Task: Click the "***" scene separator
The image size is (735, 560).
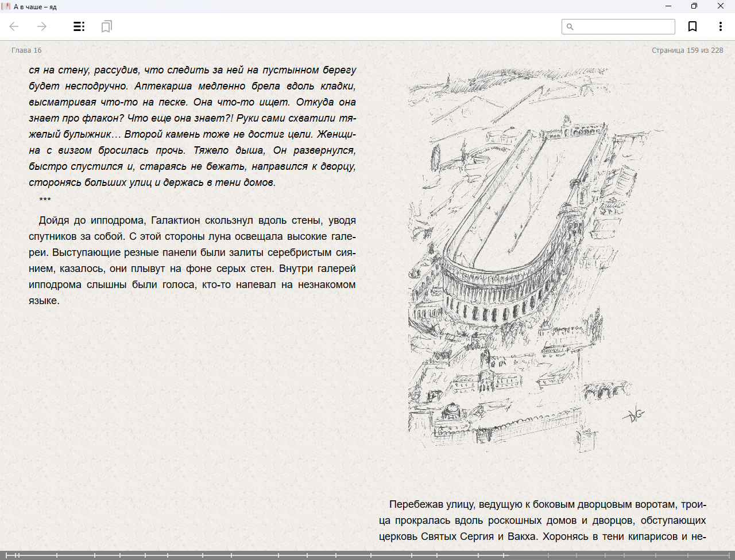Action: [45, 200]
